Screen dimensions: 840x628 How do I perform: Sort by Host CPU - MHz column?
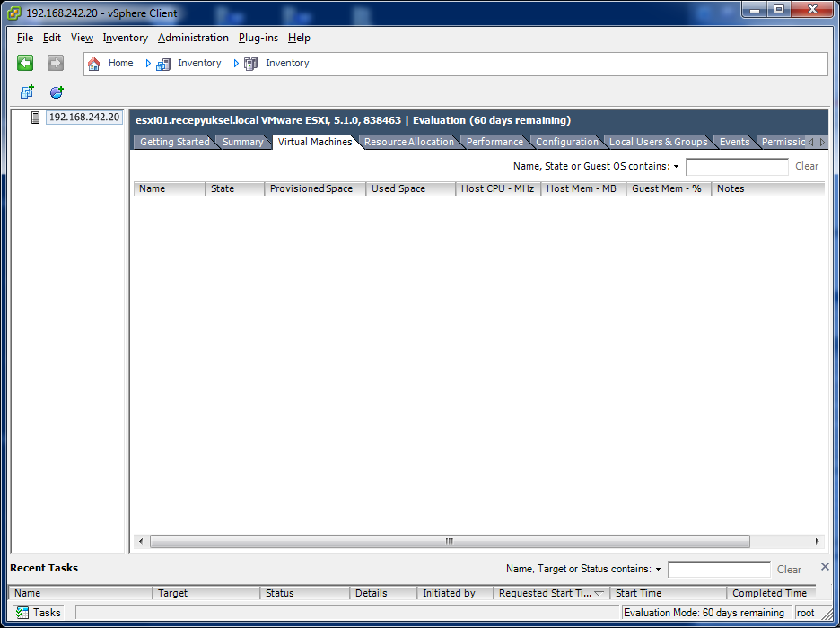tap(498, 188)
